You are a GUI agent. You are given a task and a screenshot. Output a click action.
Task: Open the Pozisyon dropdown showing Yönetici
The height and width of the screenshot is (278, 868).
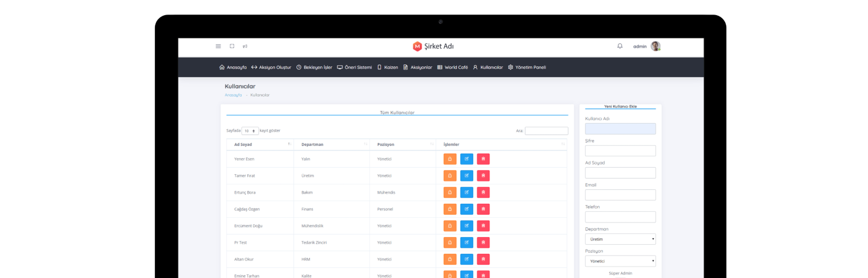(620, 261)
